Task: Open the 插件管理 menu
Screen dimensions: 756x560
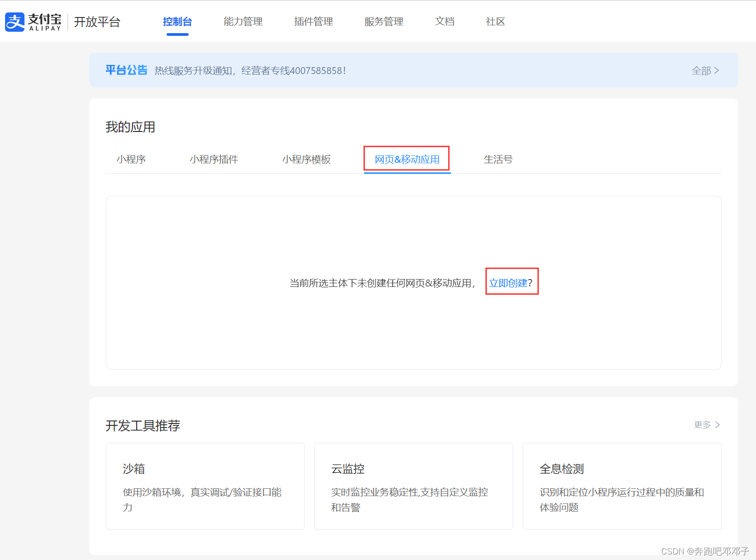Action: click(313, 22)
